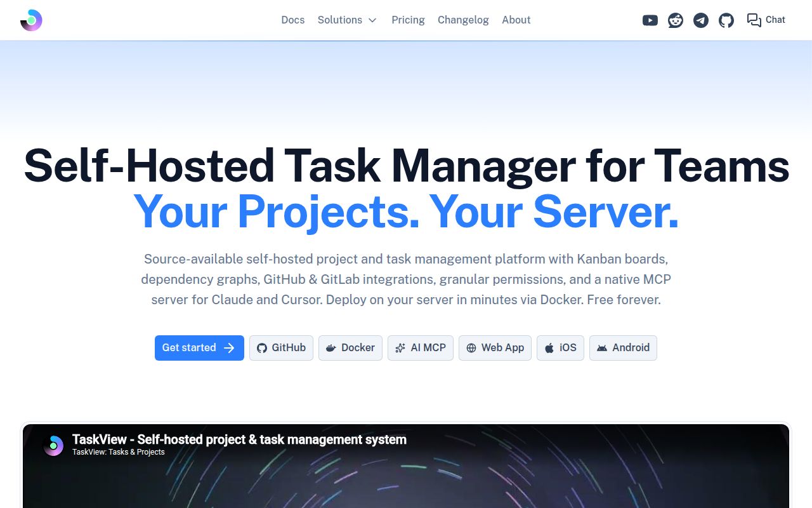Click the Android button
This screenshot has width=812, height=508.
click(623, 348)
